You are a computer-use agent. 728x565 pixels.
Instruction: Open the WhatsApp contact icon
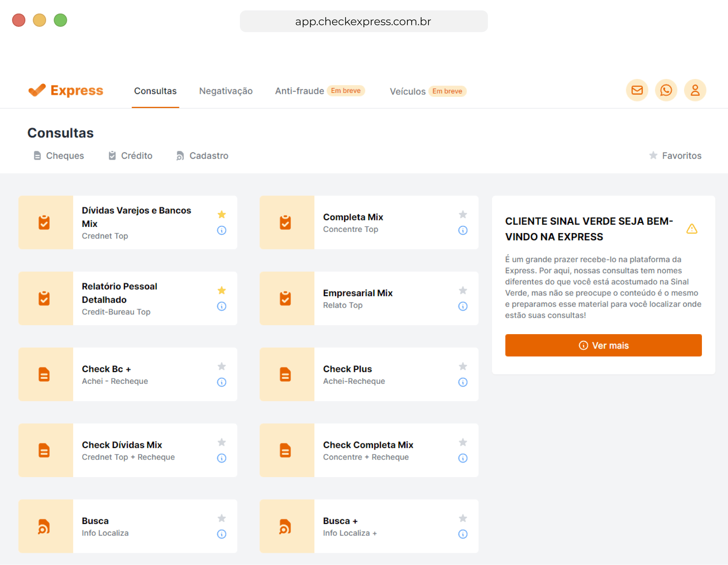(x=666, y=90)
